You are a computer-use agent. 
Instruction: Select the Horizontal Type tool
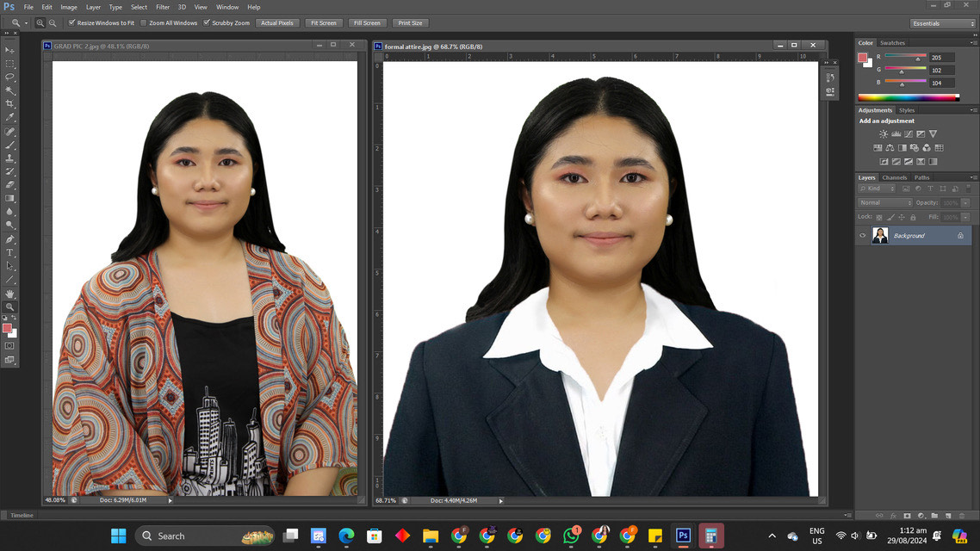(10, 252)
